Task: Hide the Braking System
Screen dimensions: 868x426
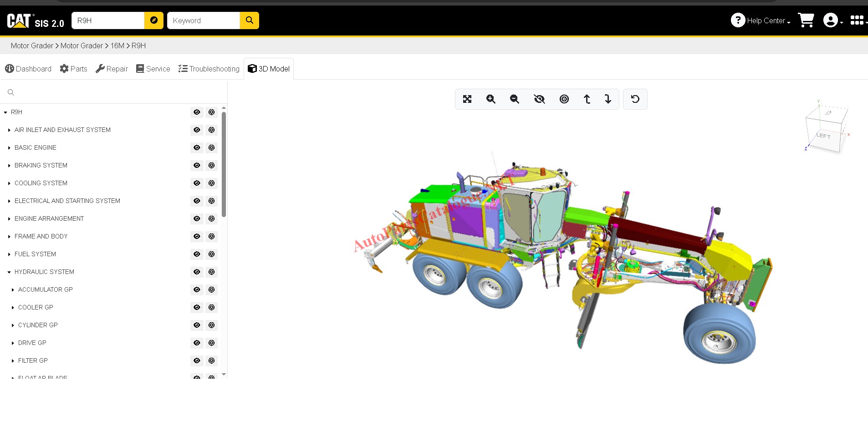Action: tap(197, 165)
